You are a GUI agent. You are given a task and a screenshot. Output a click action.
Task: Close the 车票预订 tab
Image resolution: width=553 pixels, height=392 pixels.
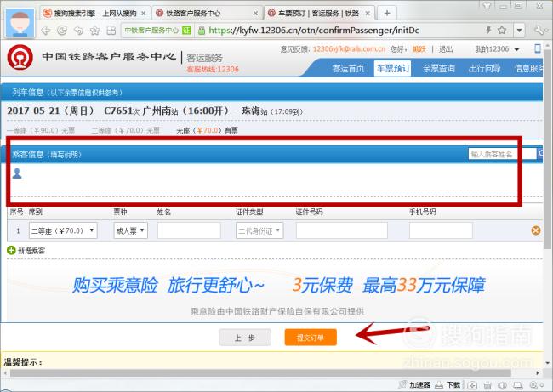coord(368,14)
